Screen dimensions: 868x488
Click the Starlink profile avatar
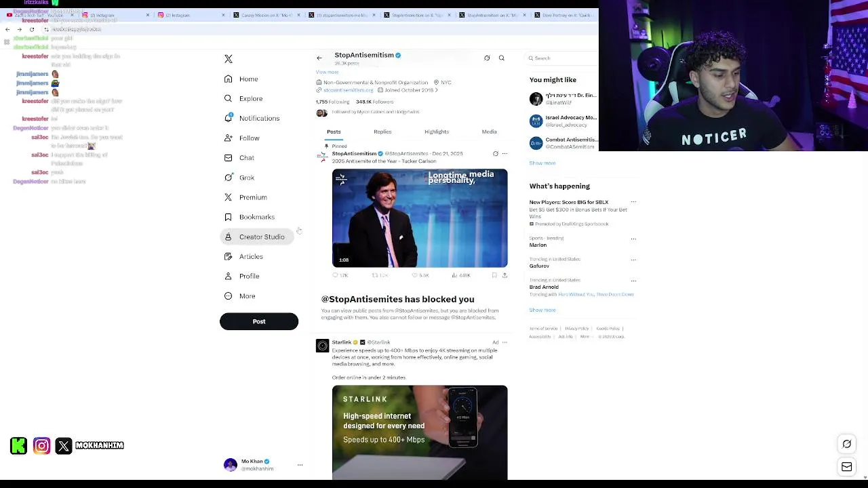[322, 346]
